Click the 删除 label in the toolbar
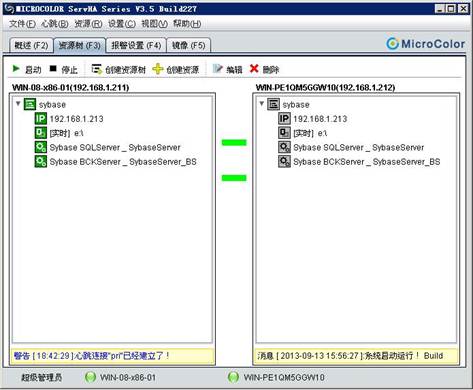The width and height of the screenshot is (473, 390). pyautogui.click(x=271, y=70)
